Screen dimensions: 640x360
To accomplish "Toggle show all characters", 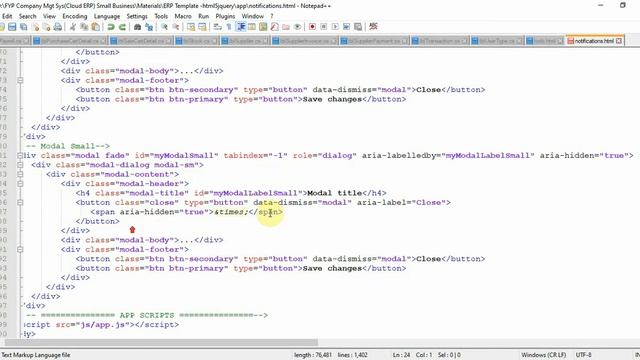I will tap(229, 27).
